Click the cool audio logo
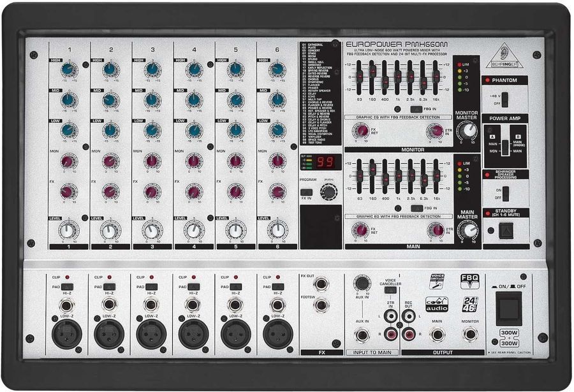This screenshot has height=392, width=574. (x=436, y=304)
